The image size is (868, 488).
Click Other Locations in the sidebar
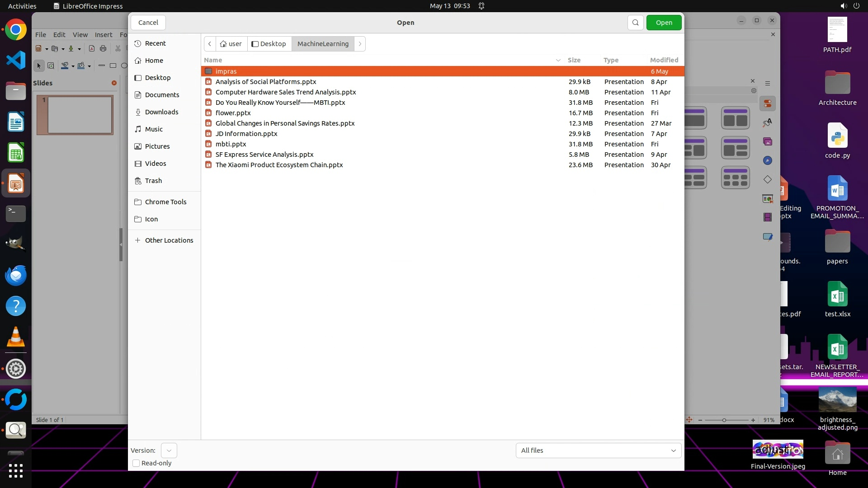(169, 240)
